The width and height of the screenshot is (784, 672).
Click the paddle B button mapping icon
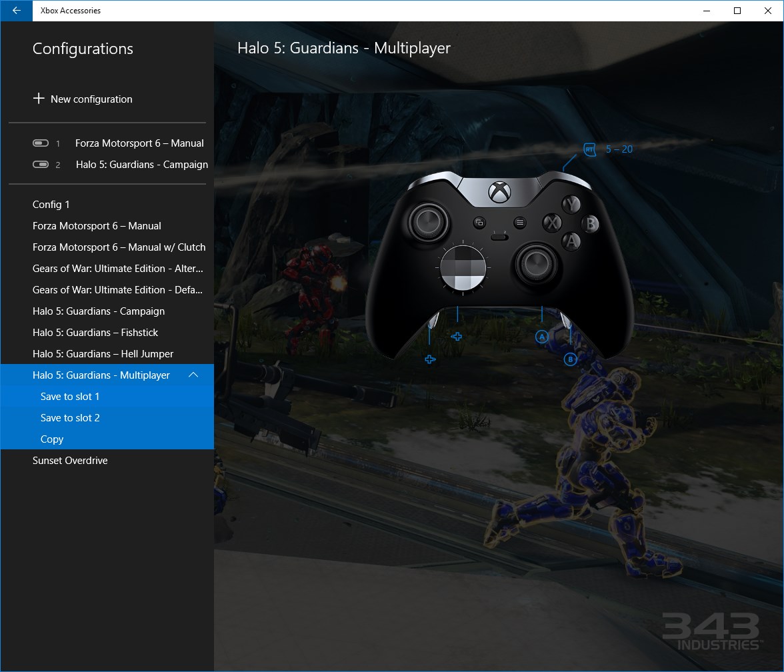point(570,359)
